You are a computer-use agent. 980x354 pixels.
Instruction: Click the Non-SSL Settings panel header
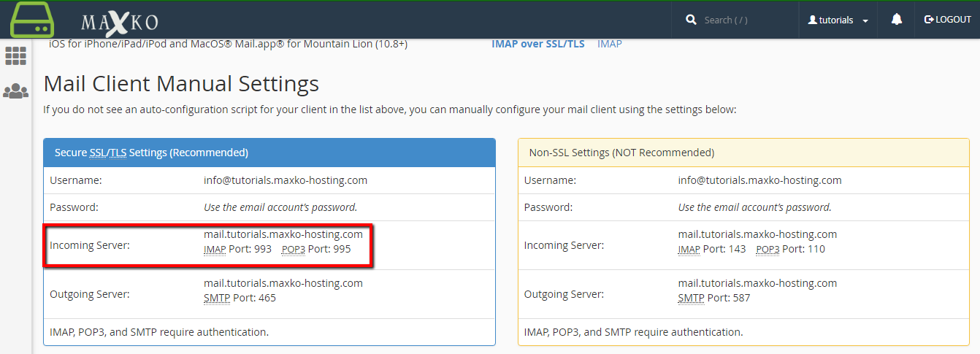[621, 153]
